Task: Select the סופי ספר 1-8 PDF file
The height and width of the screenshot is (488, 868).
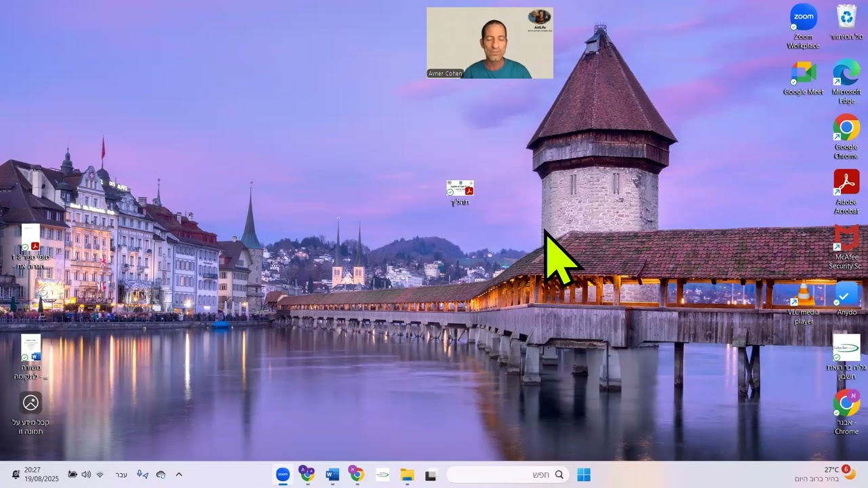Action: [31, 247]
